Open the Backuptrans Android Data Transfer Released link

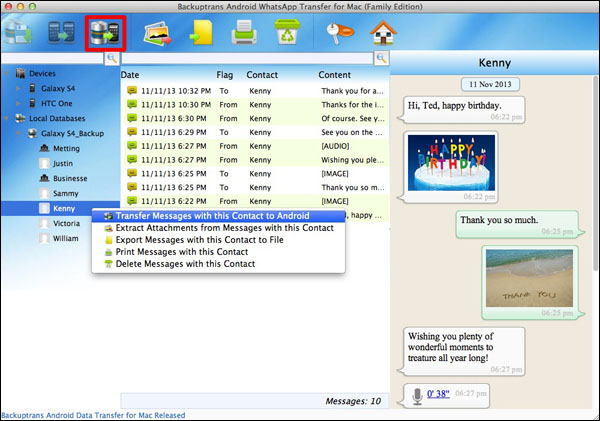pyautogui.click(x=93, y=415)
